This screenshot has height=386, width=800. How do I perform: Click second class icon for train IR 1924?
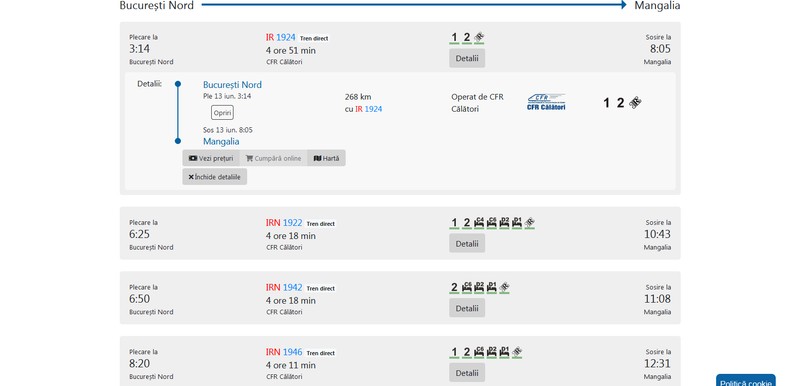click(466, 37)
